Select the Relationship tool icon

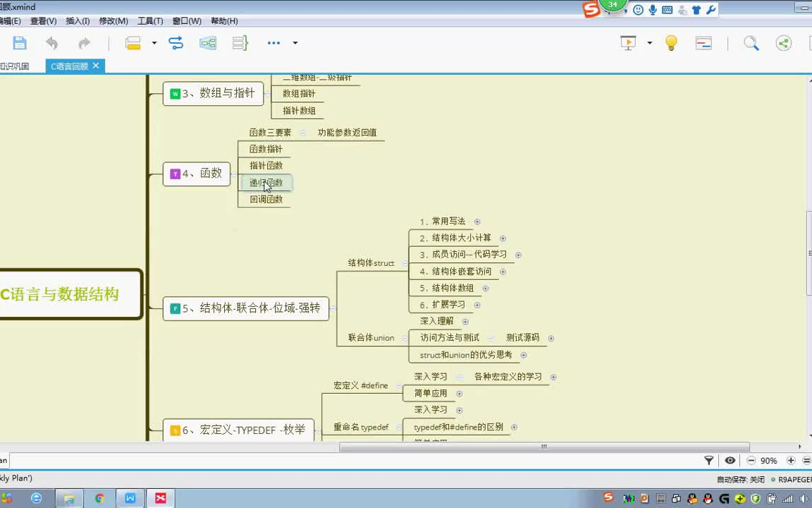(175, 42)
